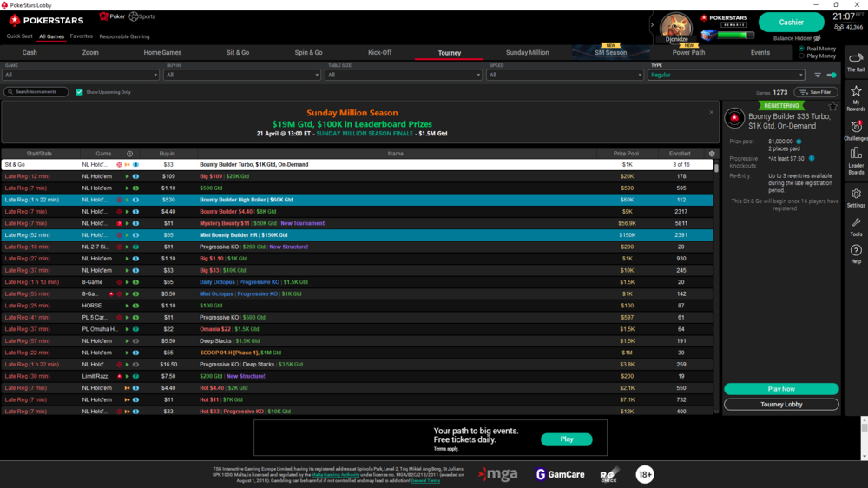Screen dimensions: 868x488
Task: Click players online count icon
Action: coord(838,27)
